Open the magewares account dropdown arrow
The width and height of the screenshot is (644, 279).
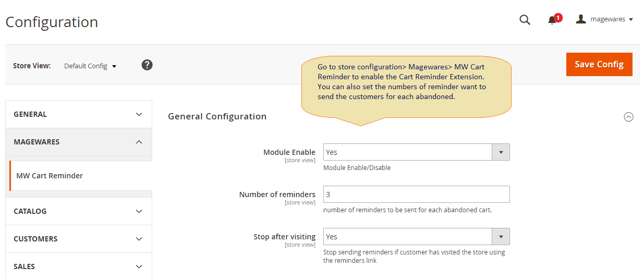tap(631, 20)
